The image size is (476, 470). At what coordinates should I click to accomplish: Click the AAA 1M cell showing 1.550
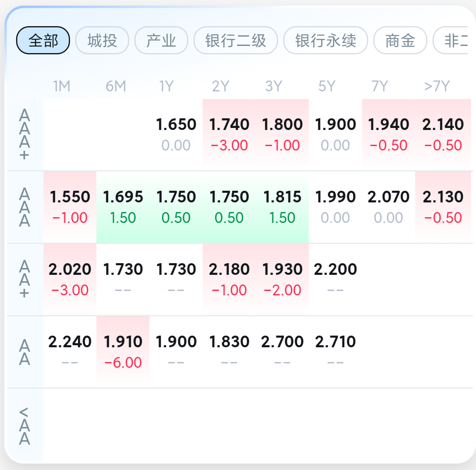[70, 206]
